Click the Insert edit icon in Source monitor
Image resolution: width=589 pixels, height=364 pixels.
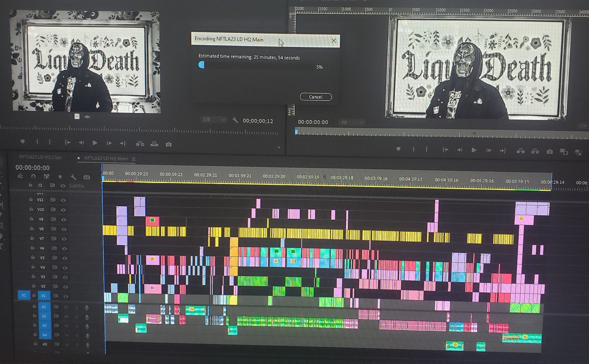pos(140,144)
